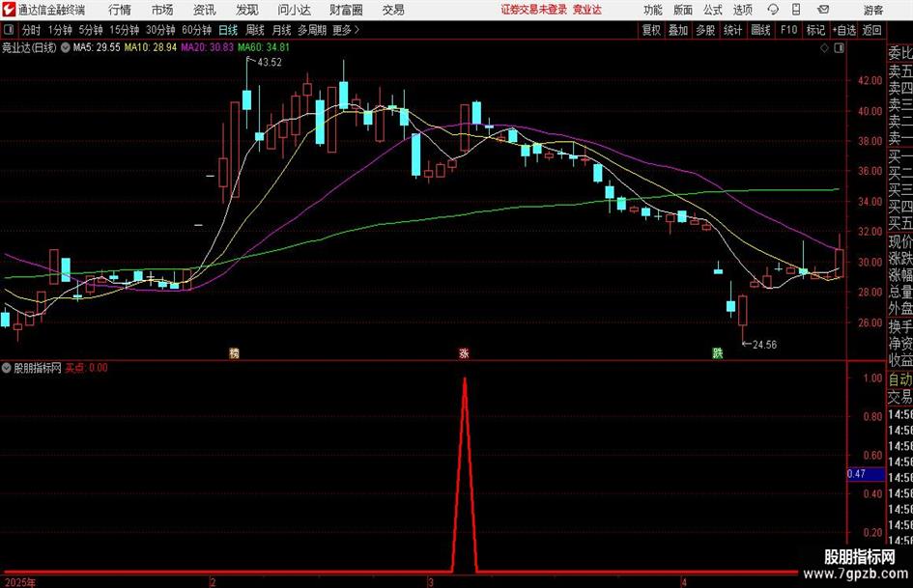
Task: Open the 功能 menu
Action: tap(653, 10)
